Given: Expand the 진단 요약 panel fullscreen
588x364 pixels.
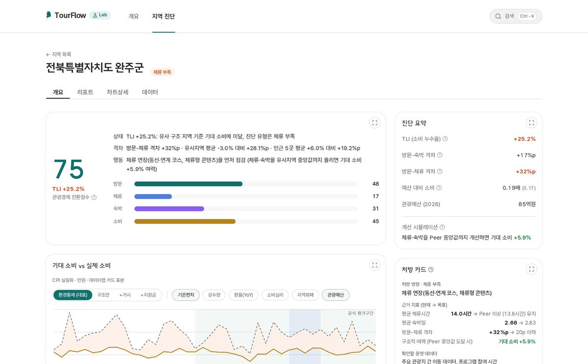Looking at the screenshot, I should point(532,123).
